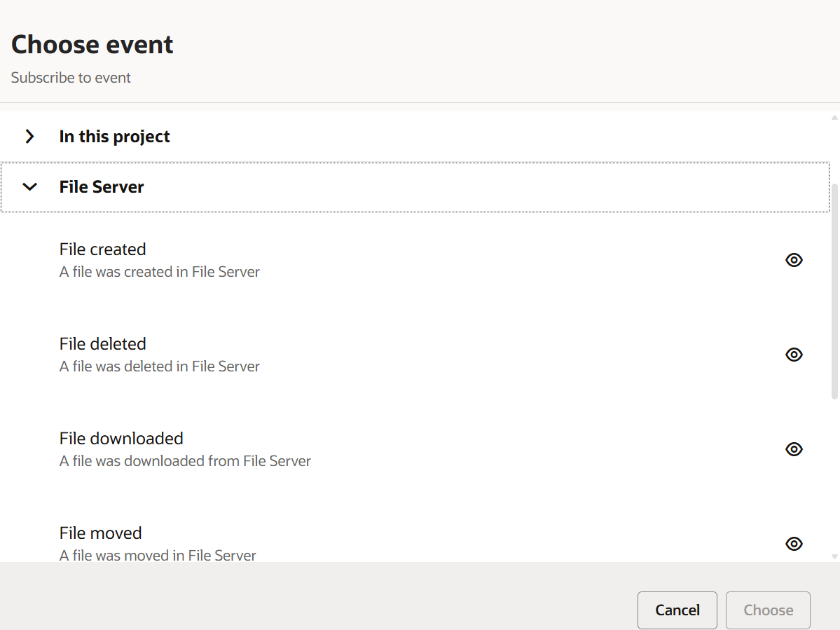Choose the File downloaded event
Viewport: 840px width, 630px height.
coord(121,439)
